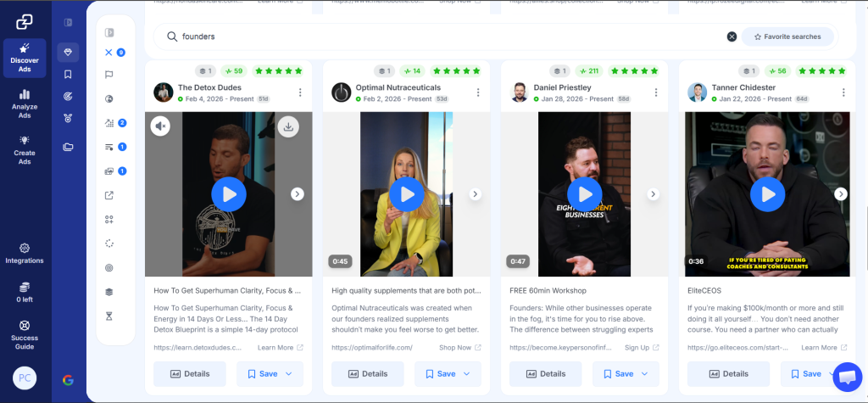This screenshot has width=868, height=403.
Task: Open the globe filter
Action: click(109, 99)
